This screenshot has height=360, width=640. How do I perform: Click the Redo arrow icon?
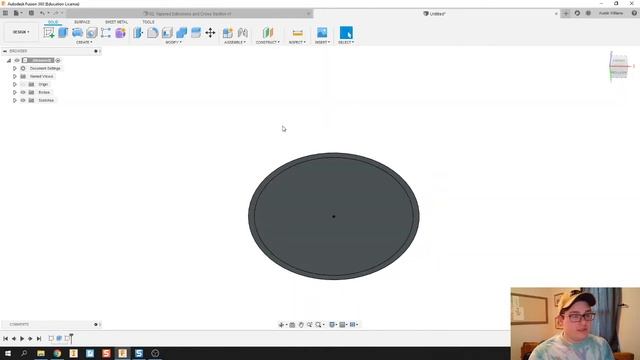click(56, 13)
